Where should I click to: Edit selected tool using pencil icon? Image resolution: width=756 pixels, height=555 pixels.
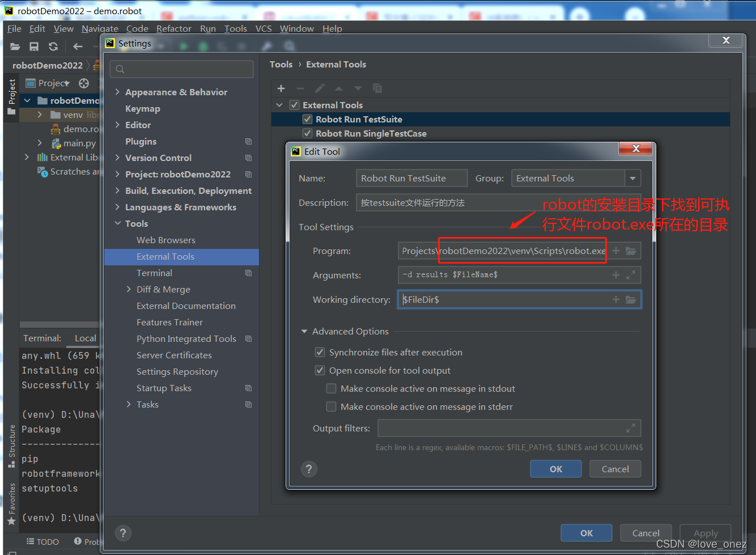point(320,88)
